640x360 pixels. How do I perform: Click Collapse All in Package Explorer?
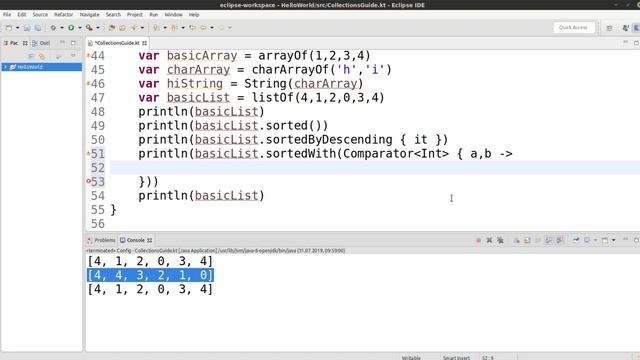tap(31, 56)
